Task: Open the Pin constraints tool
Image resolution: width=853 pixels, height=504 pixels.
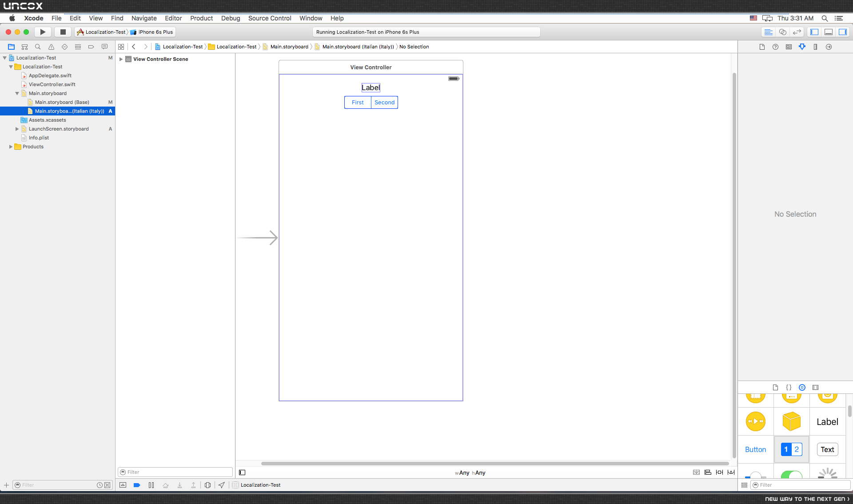Action: click(719, 472)
